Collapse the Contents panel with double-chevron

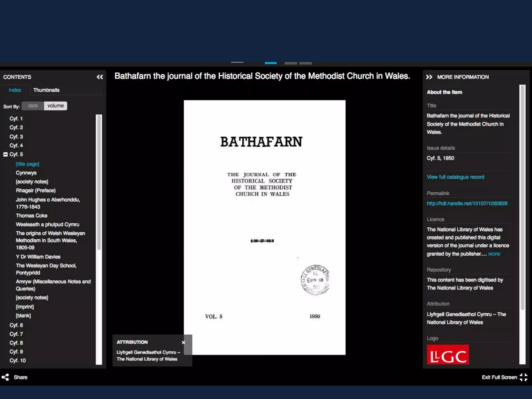[100, 77]
